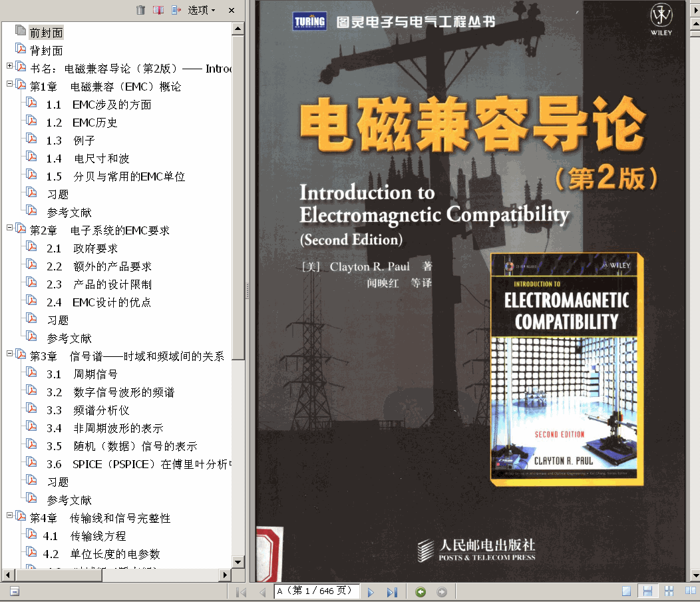Image resolution: width=700 pixels, height=602 pixels.
Task: Switch to single page view
Action: 626,591
